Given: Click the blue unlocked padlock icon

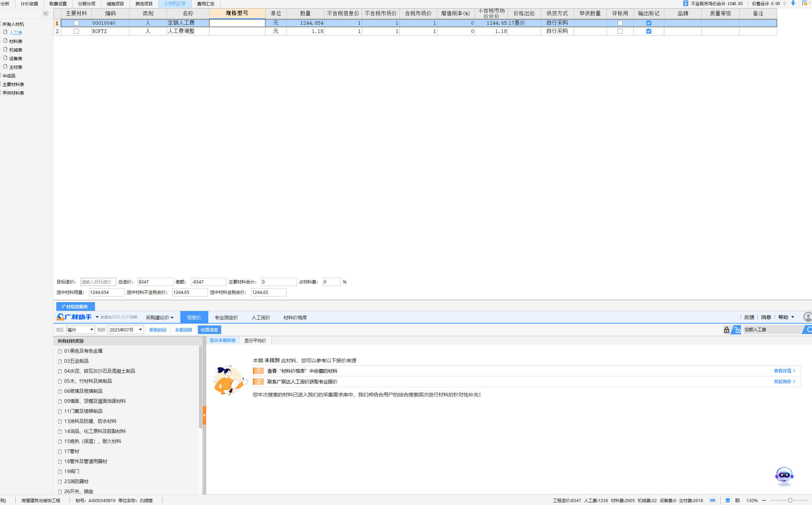Looking at the screenshot, I should coord(737,330).
